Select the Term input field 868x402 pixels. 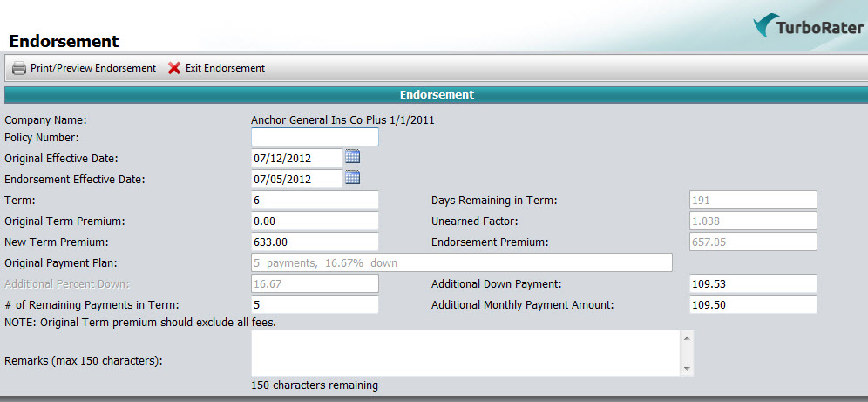point(315,200)
